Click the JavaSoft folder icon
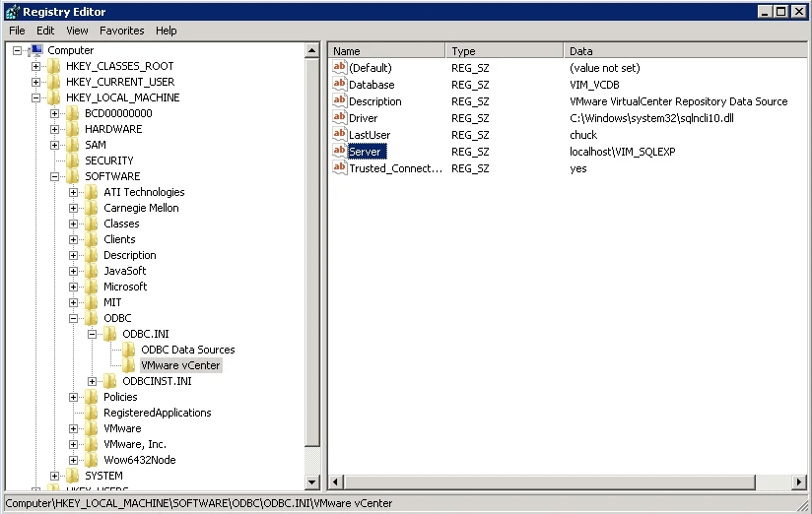Viewport: 812px width, 514px height. point(91,271)
